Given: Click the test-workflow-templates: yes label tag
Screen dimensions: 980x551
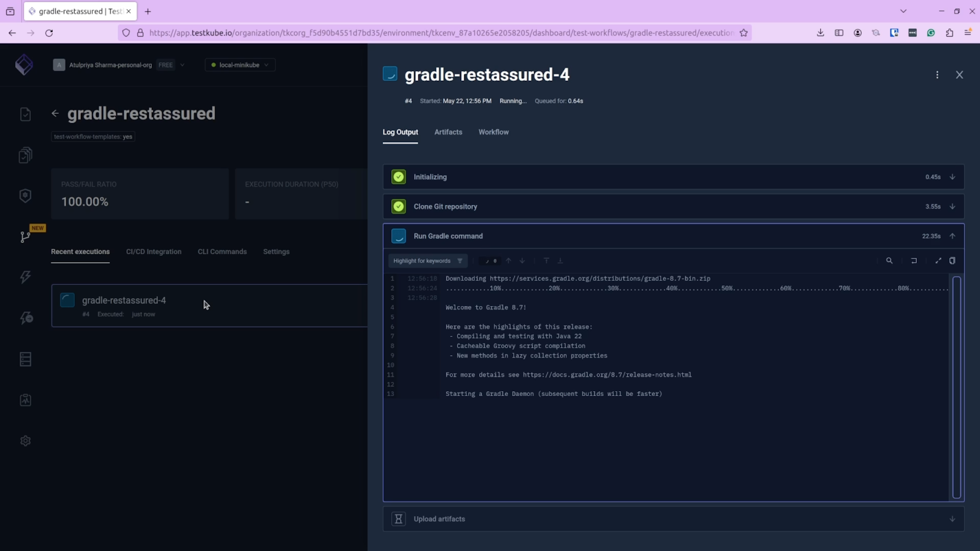Looking at the screenshot, I should pos(93,137).
